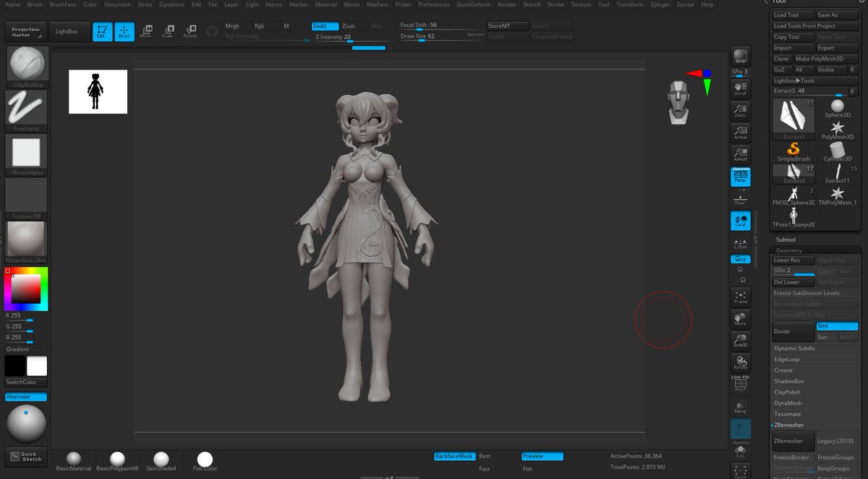This screenshot has height=479, width=868.
Task: Select the Flat Color material
Action: click(205, 462)
